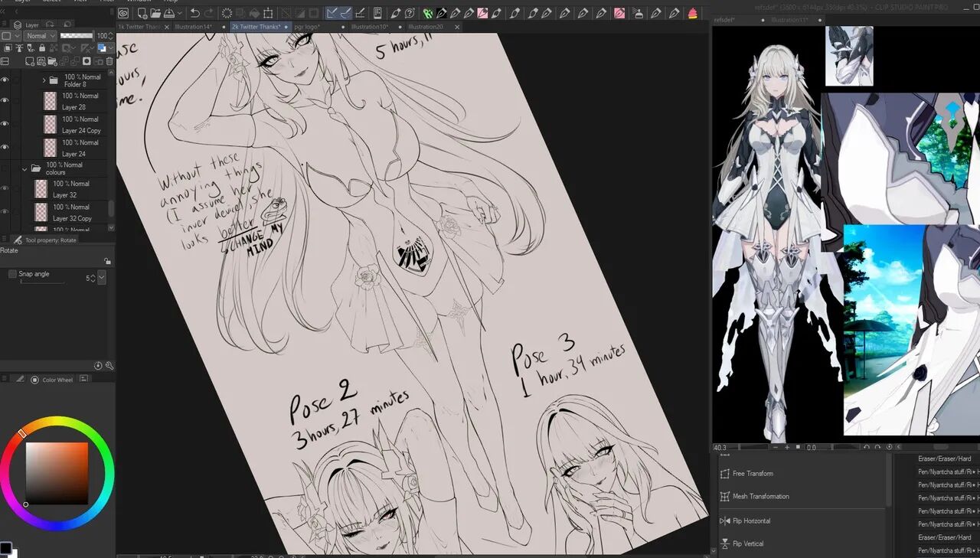Click Flip Horizontal command

(x=751, y=521)
